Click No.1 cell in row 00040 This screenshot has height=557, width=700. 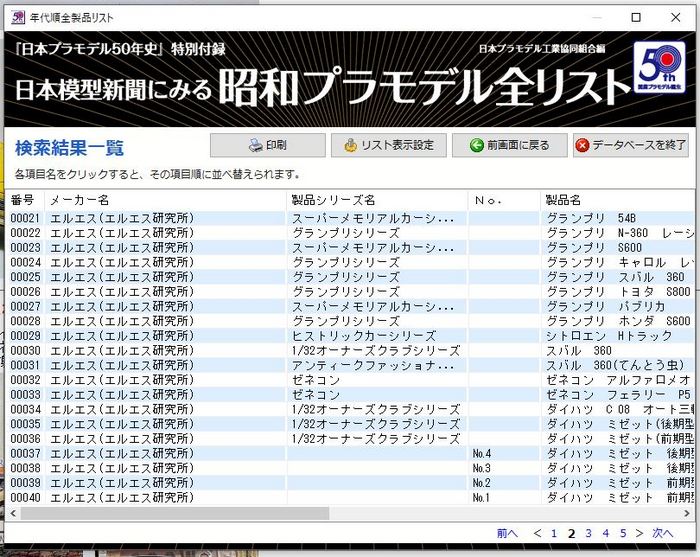click(481, 498)
